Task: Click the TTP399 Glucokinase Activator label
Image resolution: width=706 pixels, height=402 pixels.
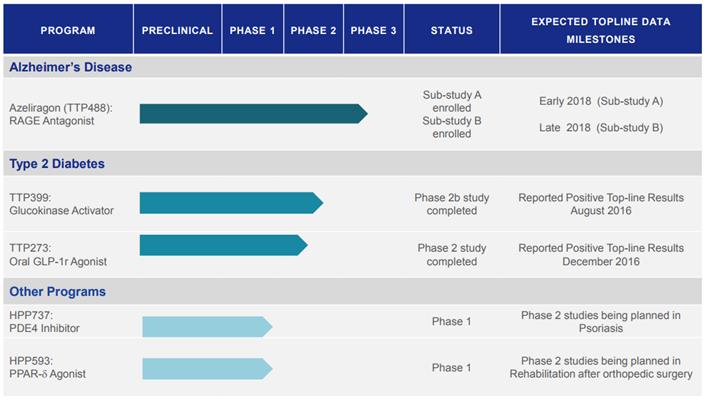Action: [61, 203]
